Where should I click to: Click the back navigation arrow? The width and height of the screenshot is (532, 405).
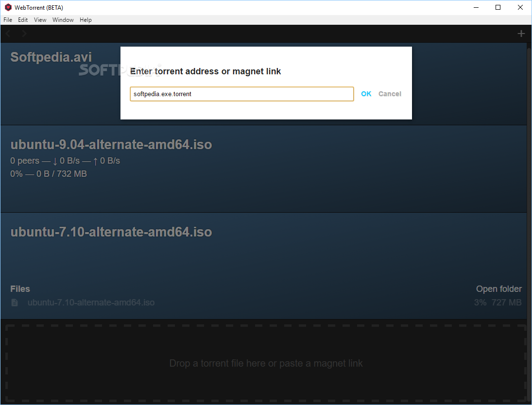point(8,34)
